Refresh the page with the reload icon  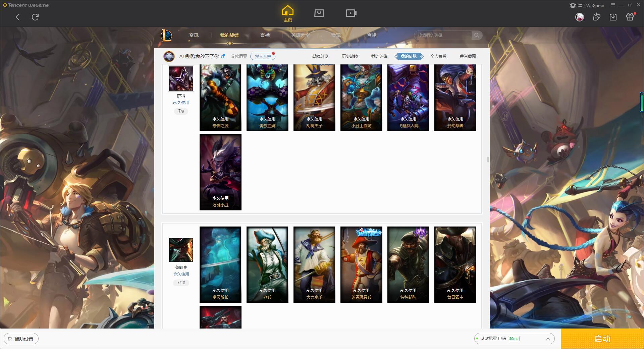click(x=35, y=17)
